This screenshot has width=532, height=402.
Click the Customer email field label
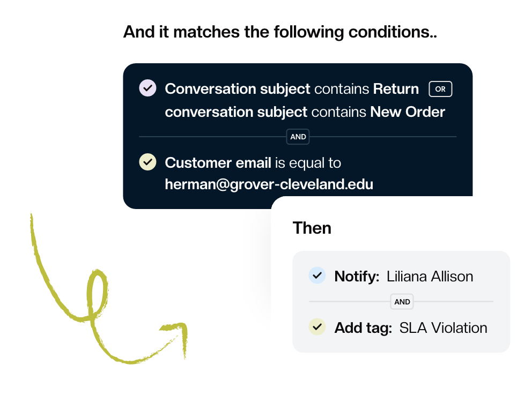click(x=218, y=162)
